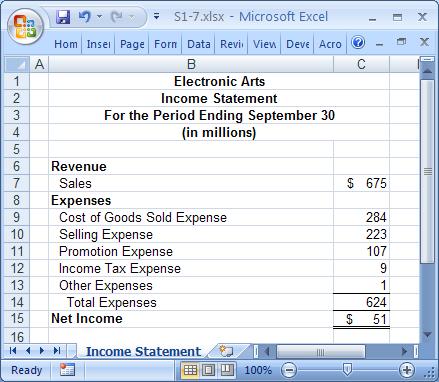This screenshot has height=382, width=439.
Task: Select the 284 value cell
Action: click(x=361, y=217)
